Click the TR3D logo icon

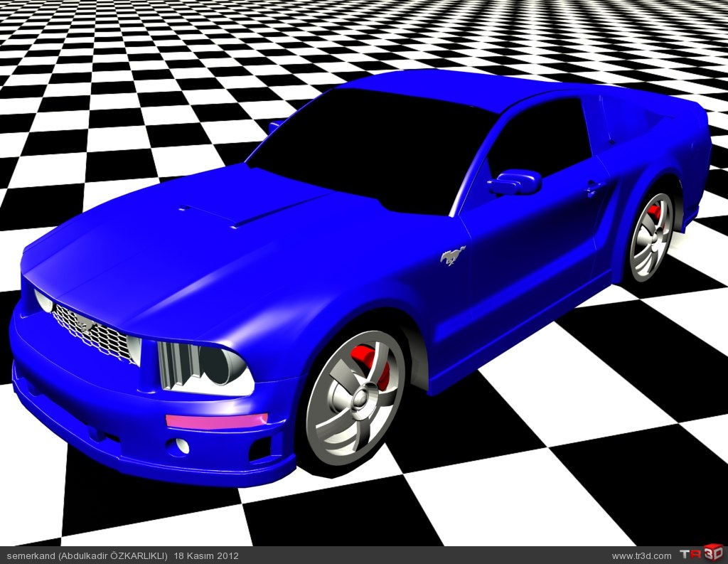[702, 554]
